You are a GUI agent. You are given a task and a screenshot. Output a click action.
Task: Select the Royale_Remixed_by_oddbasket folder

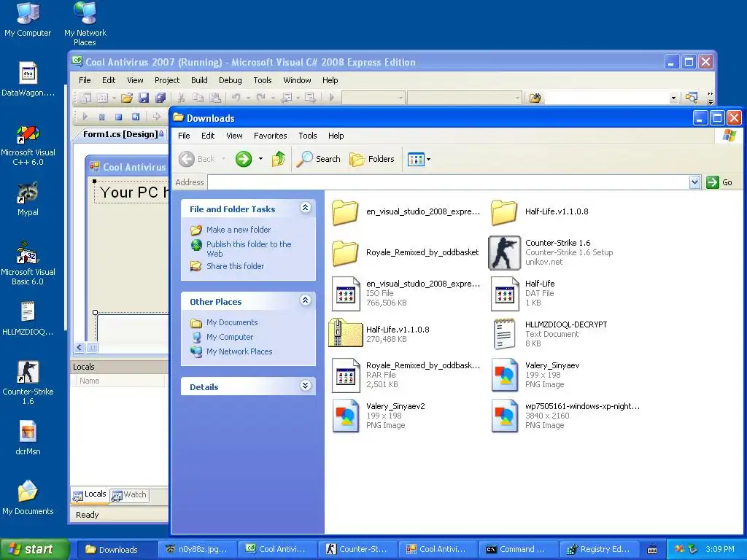(406, 252)
